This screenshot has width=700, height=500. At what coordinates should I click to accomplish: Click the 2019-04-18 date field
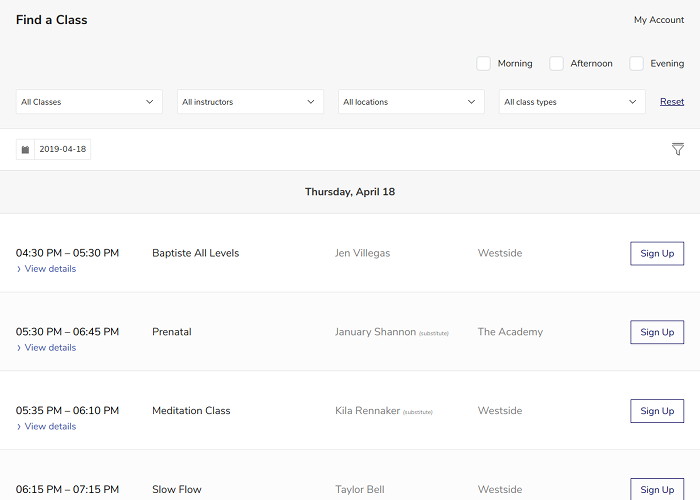click(62, 150)
